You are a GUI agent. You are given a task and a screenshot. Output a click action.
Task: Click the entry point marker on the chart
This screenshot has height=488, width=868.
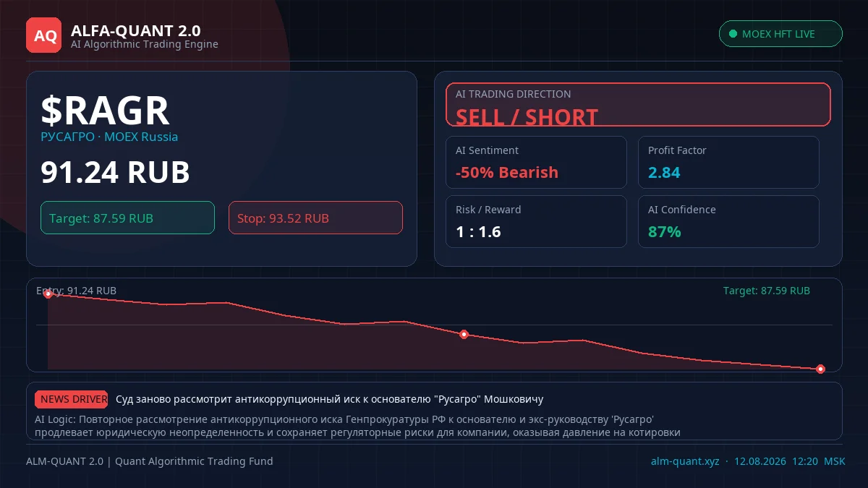48,294
